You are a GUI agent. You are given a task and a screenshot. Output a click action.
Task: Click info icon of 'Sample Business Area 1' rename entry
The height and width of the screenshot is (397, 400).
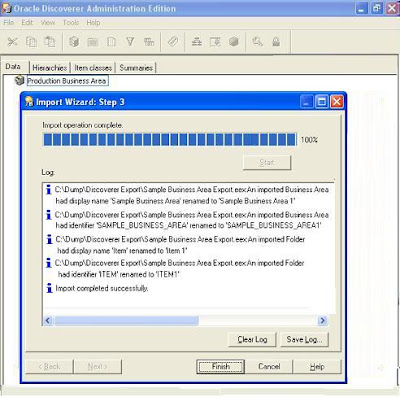point(49,190)
